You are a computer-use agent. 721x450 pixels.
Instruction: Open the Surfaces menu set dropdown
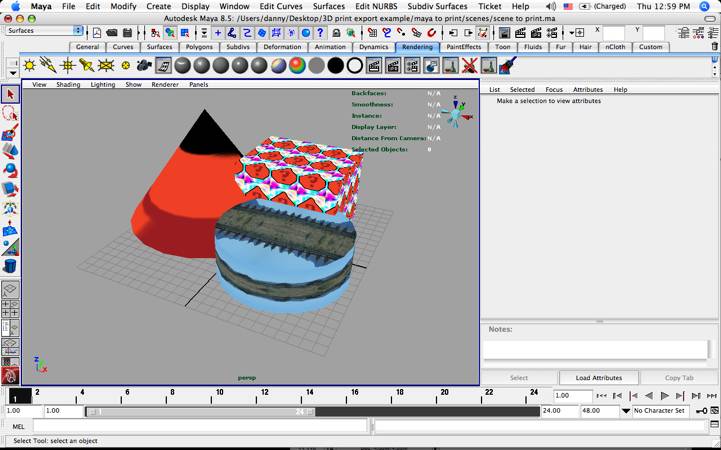[44, 31]
